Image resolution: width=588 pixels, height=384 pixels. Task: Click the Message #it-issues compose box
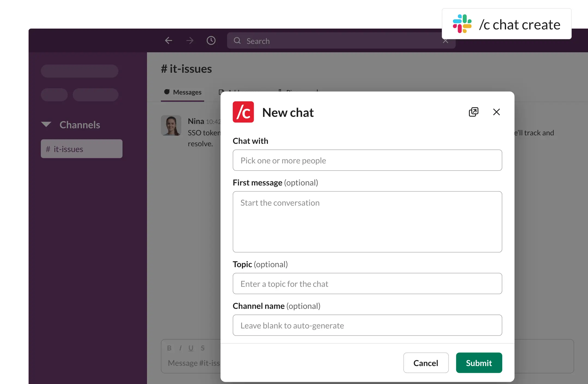tap(194, 363)
